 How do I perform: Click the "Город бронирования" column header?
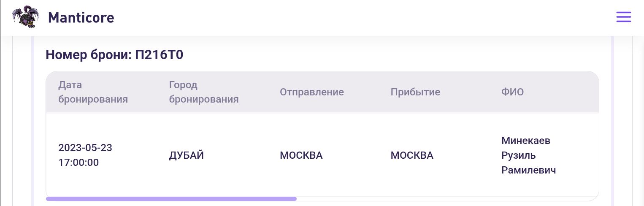click(x=204, y=92)
